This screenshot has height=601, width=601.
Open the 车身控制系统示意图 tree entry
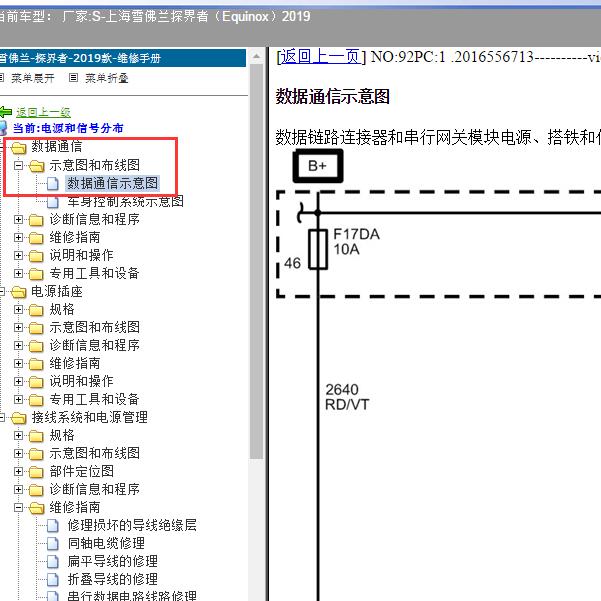click(x=125, y=201)
